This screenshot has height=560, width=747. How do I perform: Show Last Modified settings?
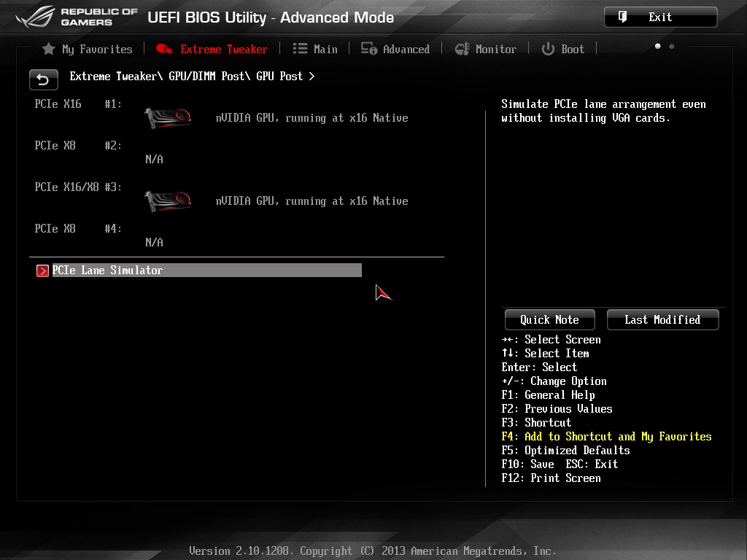tap(662, 319)
